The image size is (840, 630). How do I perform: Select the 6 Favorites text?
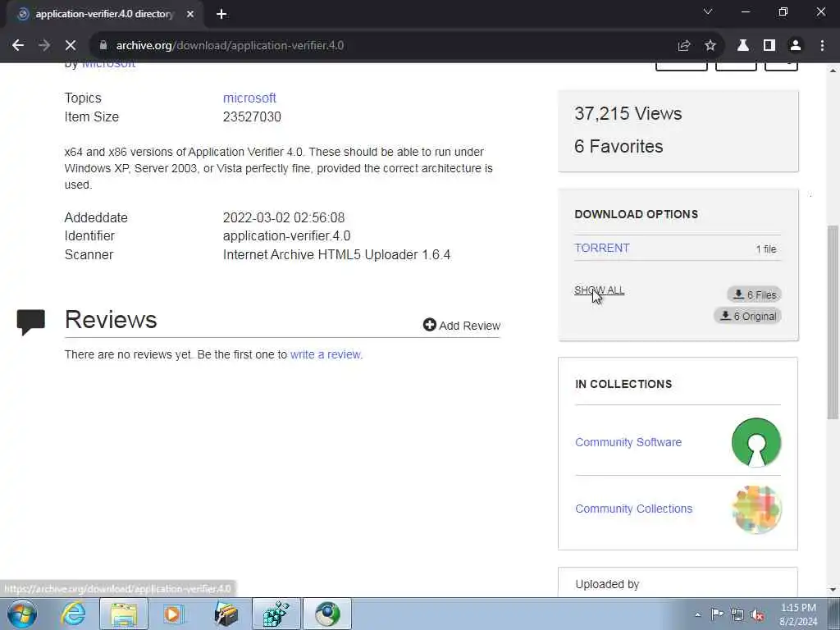pyautogui.click(x=619, y=146)
